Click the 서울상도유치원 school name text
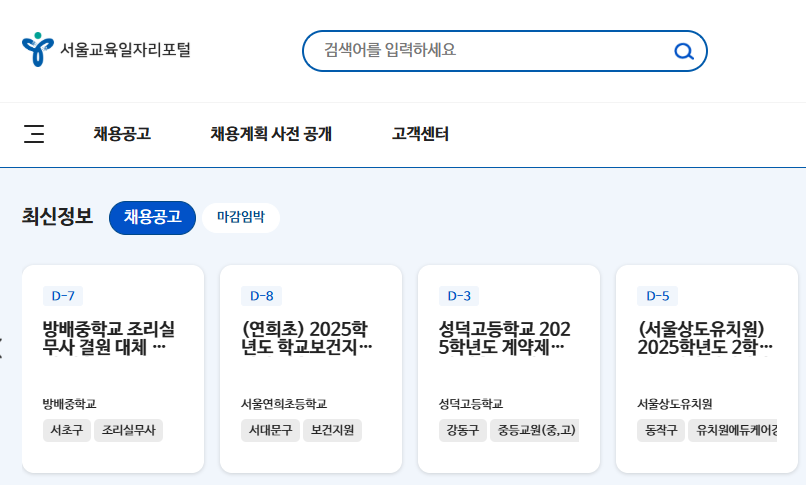 (x=674, y=404)
